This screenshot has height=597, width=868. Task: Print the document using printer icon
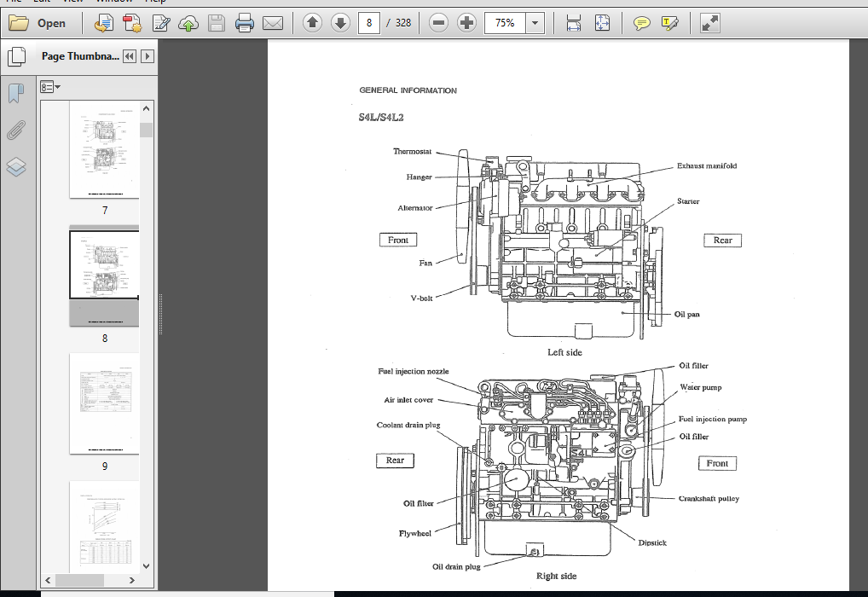(x=244, y=23)
